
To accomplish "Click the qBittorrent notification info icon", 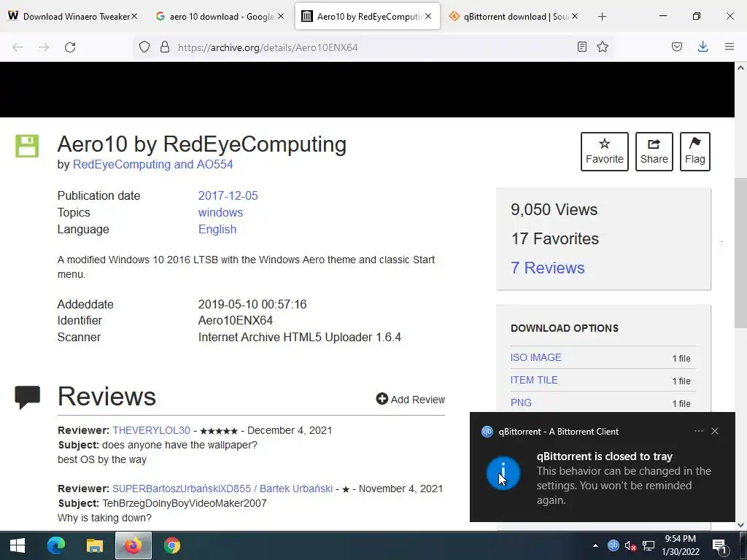I will click(503, 472).
